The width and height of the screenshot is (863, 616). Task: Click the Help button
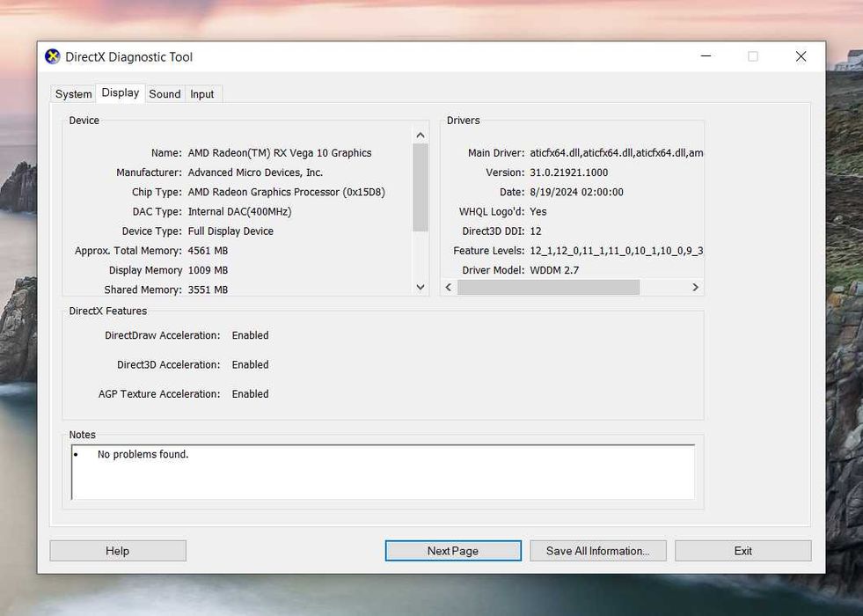click(118, 551)
